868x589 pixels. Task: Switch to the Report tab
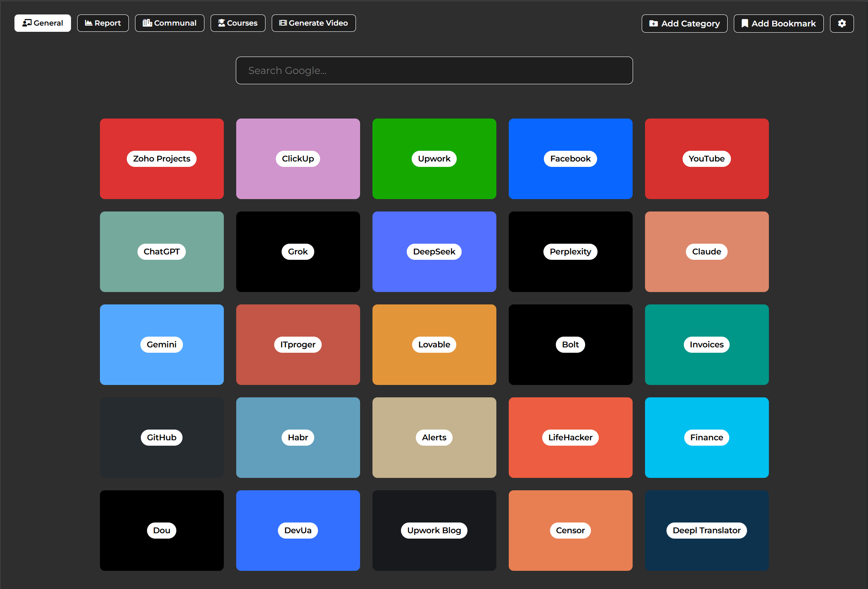pyautogui.click(x=103, y=23)
